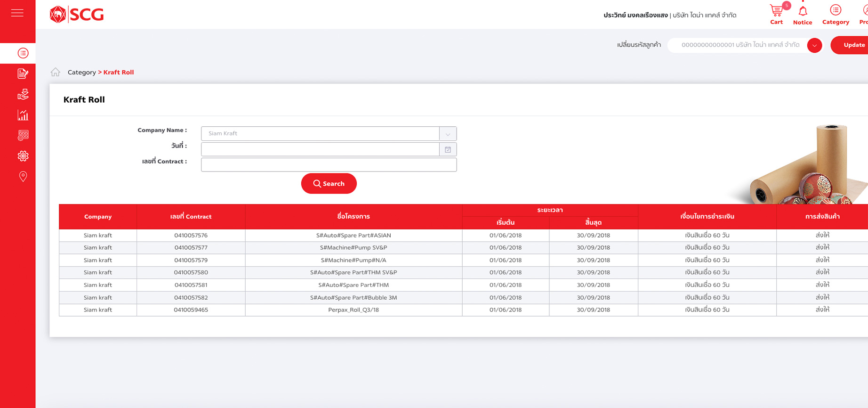Click the SCG elephant logo

(77, 15)
